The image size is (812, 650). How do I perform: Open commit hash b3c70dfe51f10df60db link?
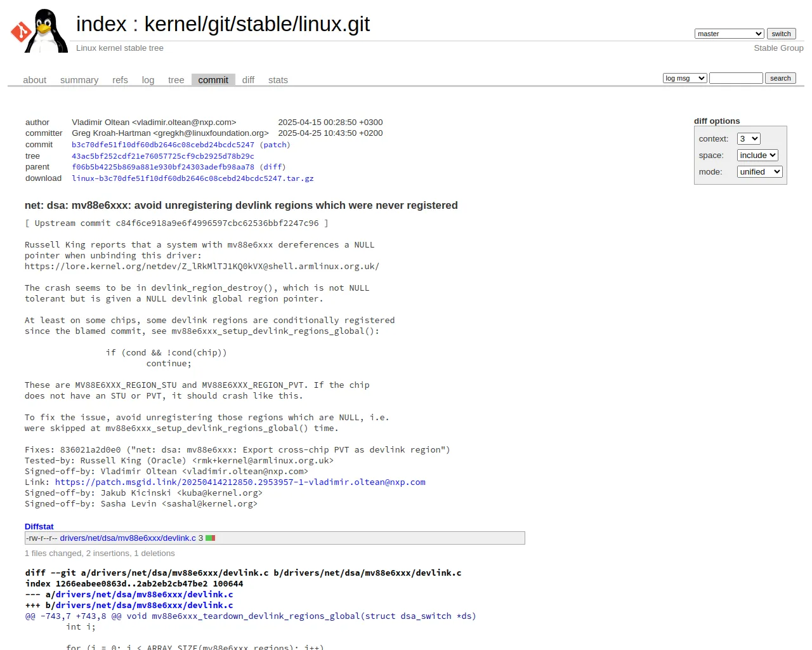pos(163,145)
